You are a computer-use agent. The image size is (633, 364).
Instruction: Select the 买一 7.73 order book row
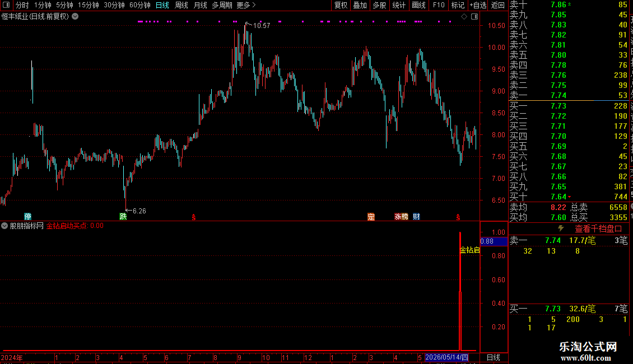coord(569,106)
